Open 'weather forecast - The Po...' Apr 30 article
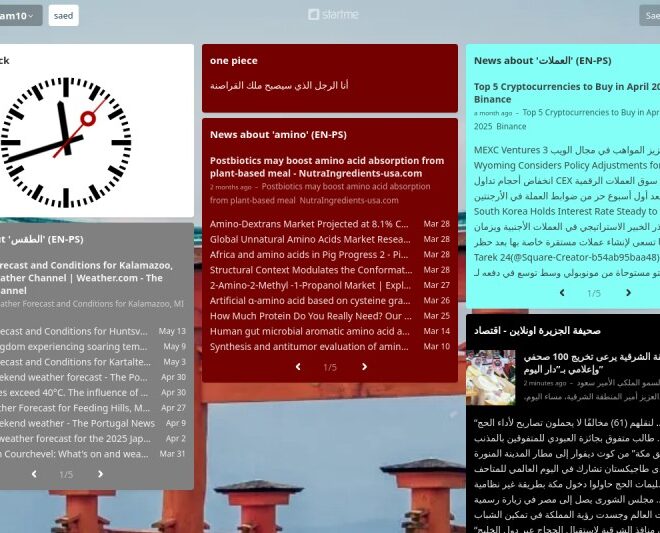 (74, 377)
